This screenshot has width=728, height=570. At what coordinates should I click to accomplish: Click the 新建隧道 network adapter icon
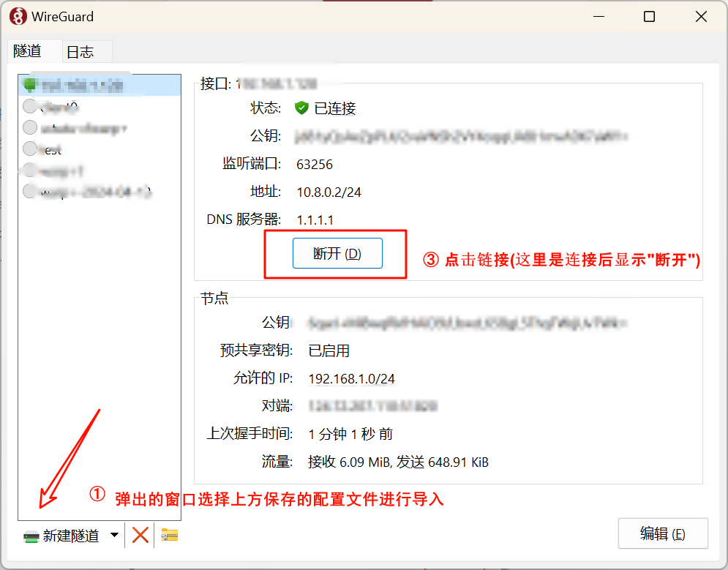point(31,536)
